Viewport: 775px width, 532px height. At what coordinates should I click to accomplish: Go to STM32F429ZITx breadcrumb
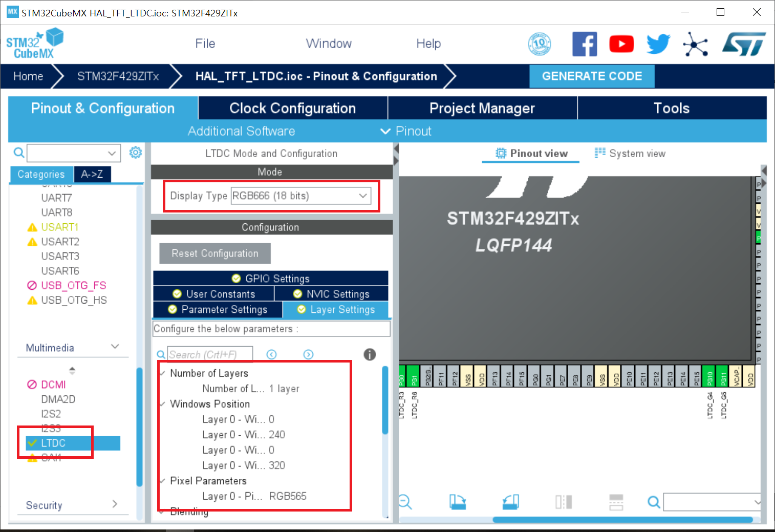[x=118, y=76]
